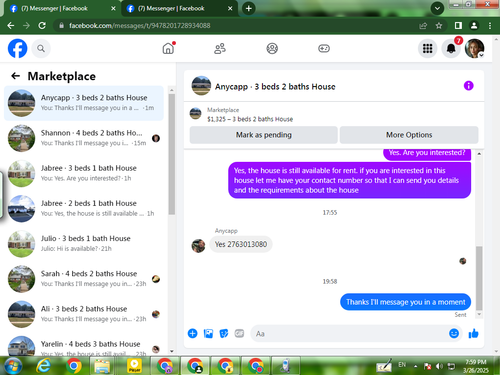Launch Internet Explorer from taskbar

(x=44, y=366)
